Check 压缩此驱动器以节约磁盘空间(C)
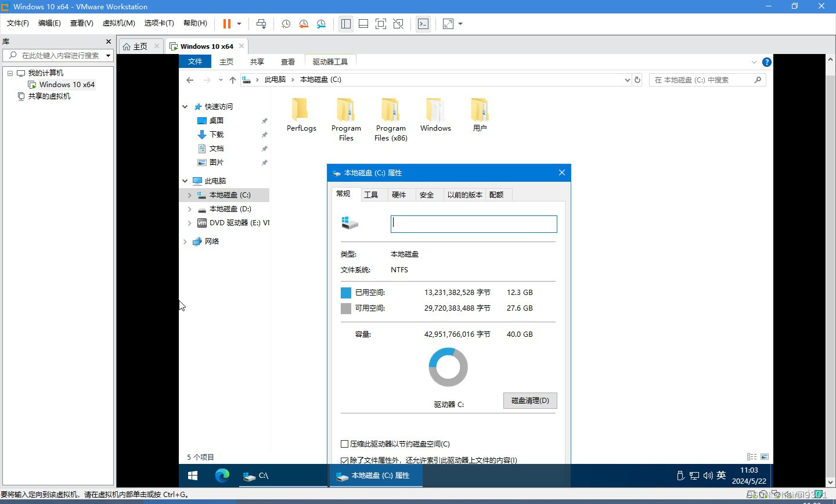Viewport: 836px width, 504px height. (x=344, y=444)
